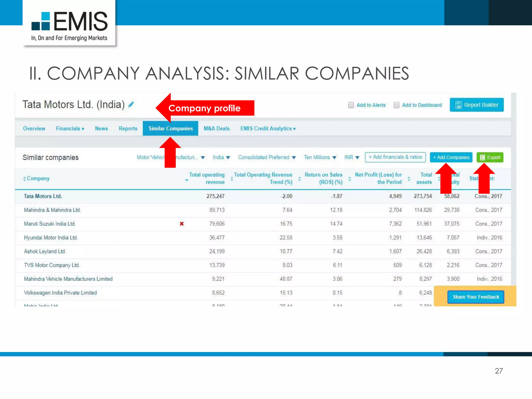The image size is (532, 399).
Task: Click the EMIS logo
Action: [69, 26]
